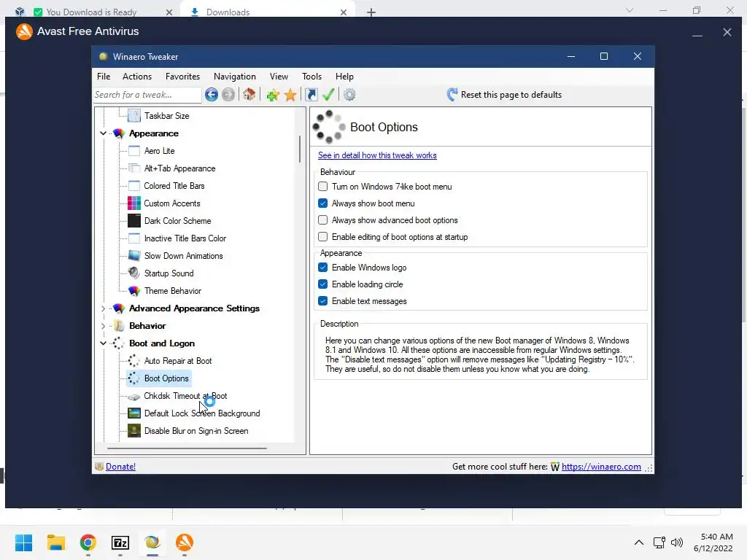Show hidden icons in system tray
Screen dimensions: 747x560
point(639,542)
